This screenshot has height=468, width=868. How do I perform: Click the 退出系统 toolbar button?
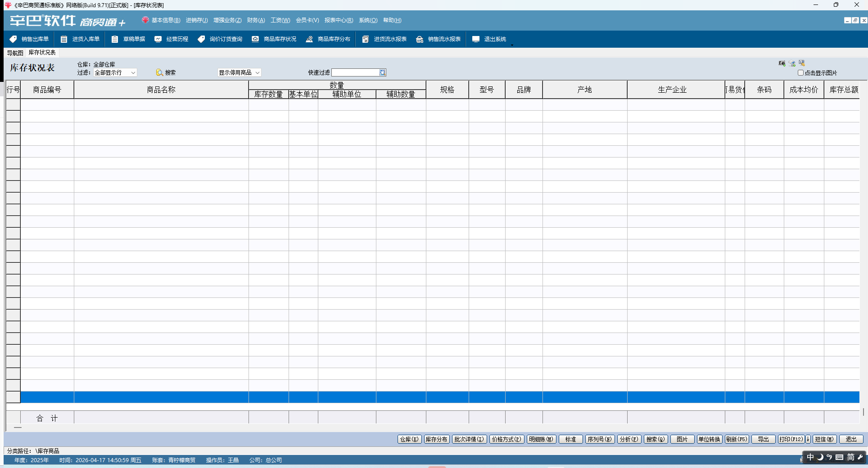pos(489,39)
